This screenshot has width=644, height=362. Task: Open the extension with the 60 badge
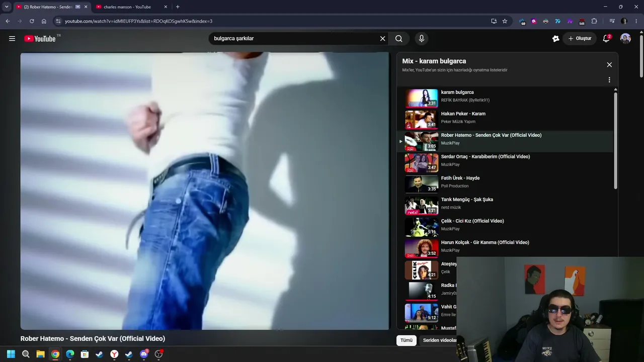point(522,22)
